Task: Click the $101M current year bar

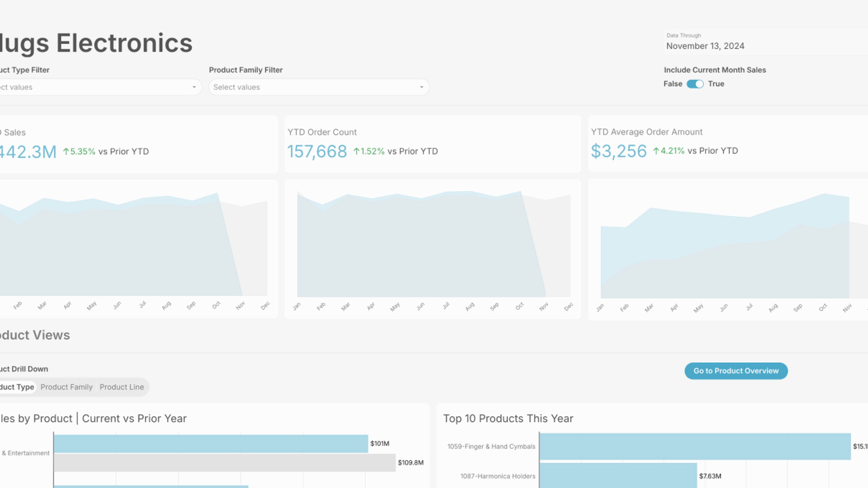Action: point(211,444)
